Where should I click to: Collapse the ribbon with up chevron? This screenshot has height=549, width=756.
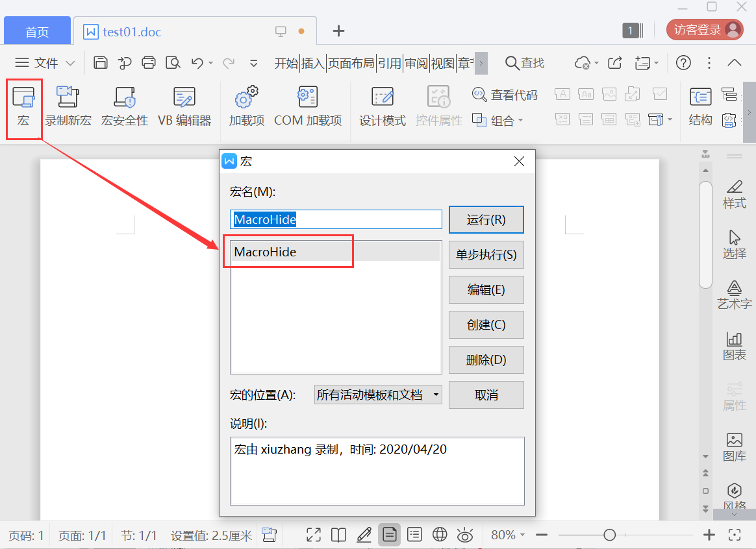pyautogui.click(x=735, y=63)
